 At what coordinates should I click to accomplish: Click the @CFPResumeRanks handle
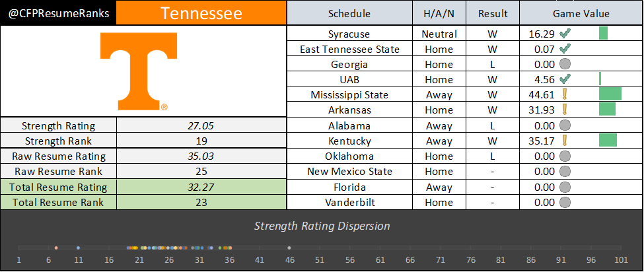[x=58, y=13]
